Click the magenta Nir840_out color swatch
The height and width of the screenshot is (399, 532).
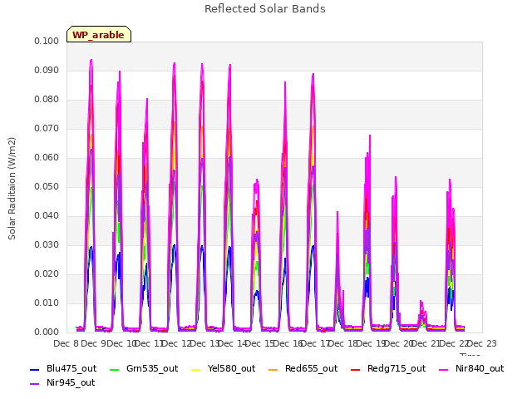pyautogui.click(x=443, y=369)
